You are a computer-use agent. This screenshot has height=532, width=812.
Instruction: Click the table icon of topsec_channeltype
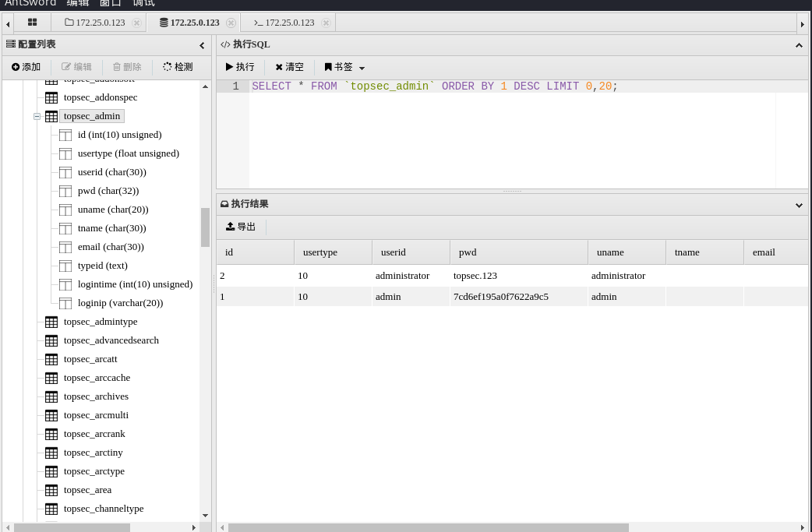(51, 509)
